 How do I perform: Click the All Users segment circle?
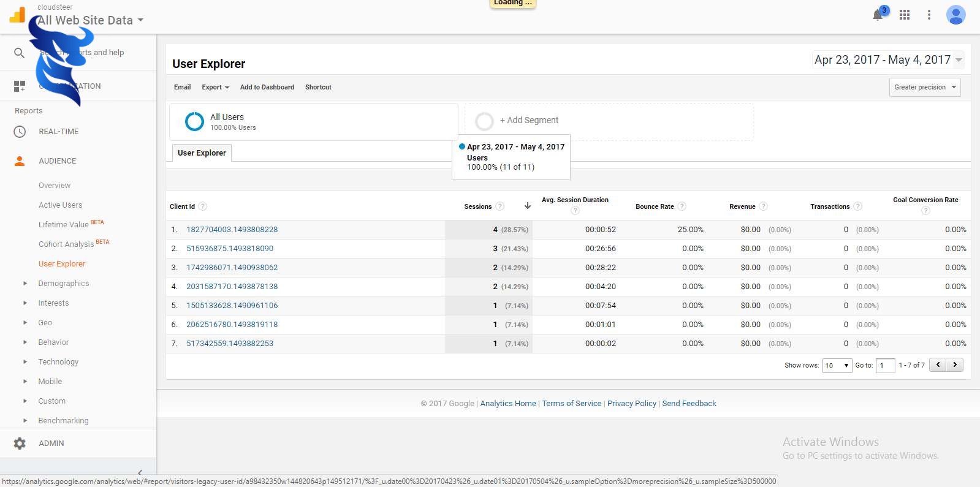pos(194,121)
